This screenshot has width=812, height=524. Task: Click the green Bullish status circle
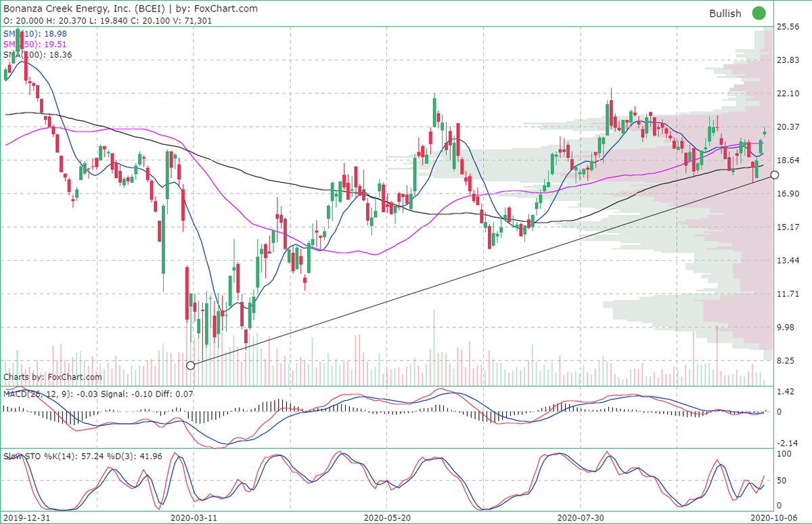[x=759, y=13]
